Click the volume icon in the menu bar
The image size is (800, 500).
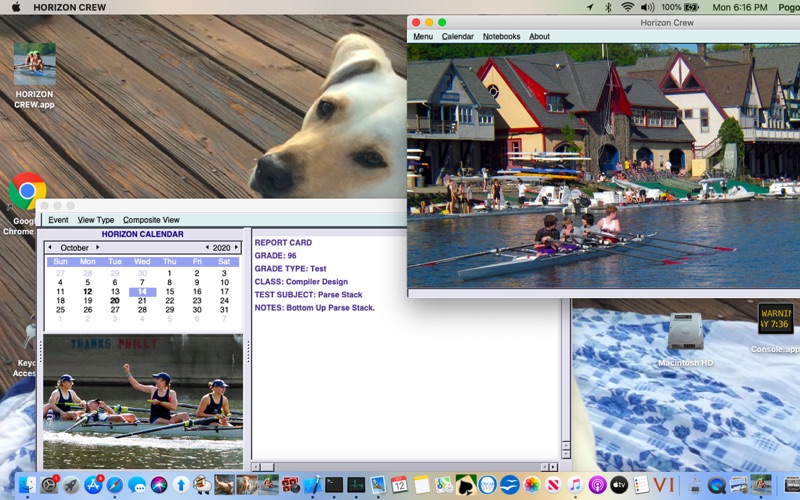tap(648, 7)
